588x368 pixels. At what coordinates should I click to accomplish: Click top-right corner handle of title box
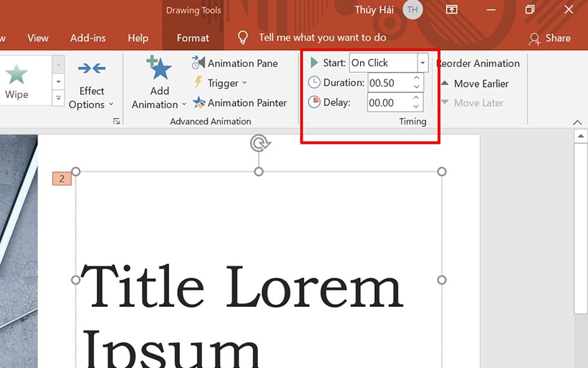442,171
